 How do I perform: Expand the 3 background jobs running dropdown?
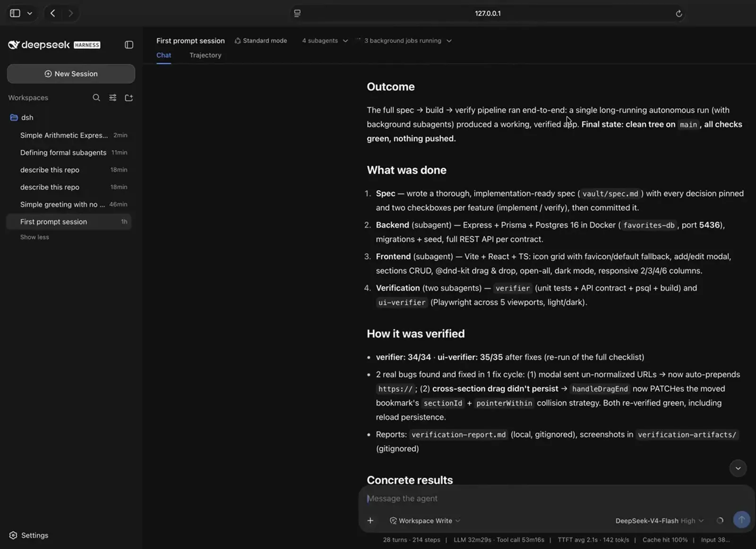(x=407, y=41)
